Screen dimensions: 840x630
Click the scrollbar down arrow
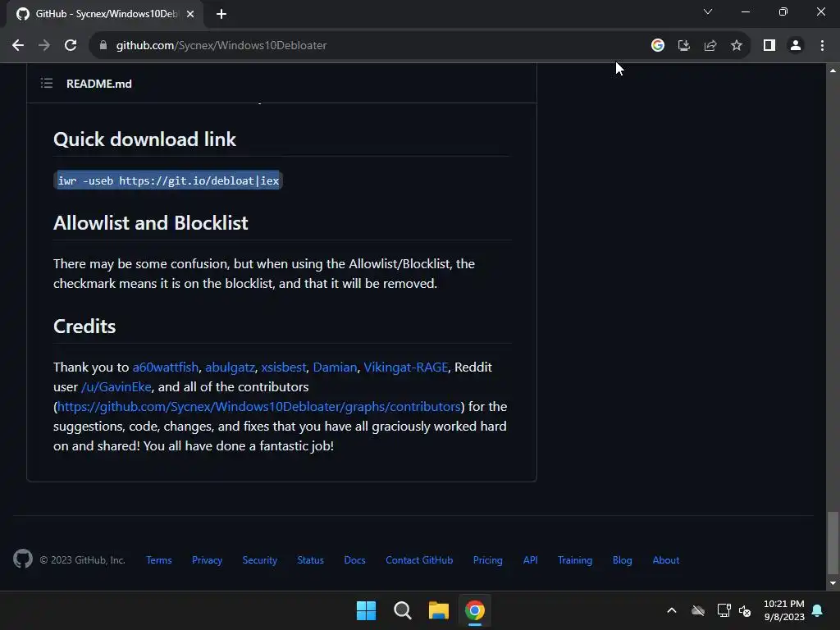(x=833, y=583)
